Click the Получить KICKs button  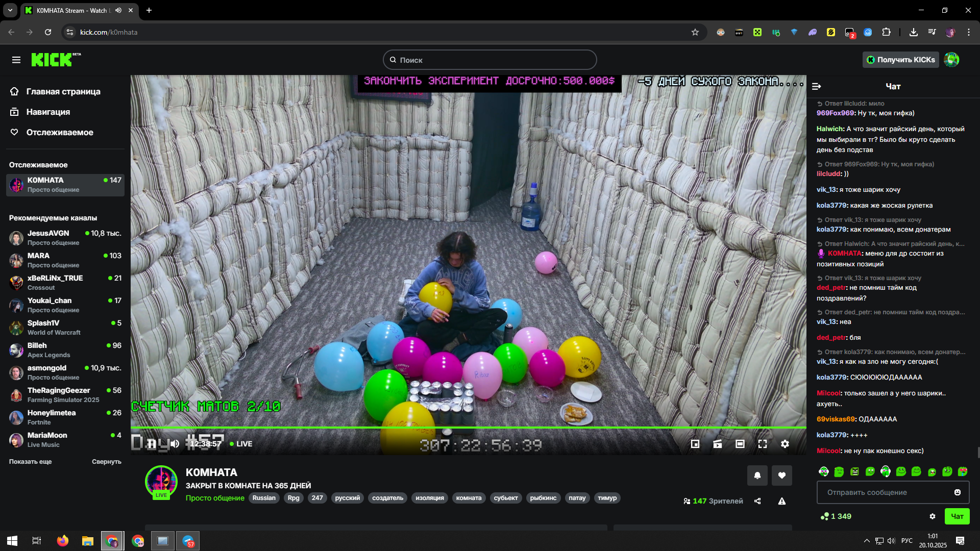point(901,60)
